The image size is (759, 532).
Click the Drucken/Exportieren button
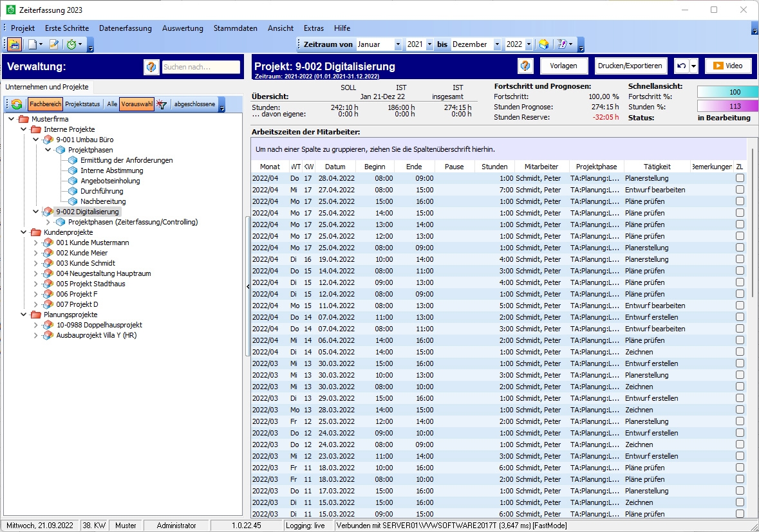tap(630, 66)
